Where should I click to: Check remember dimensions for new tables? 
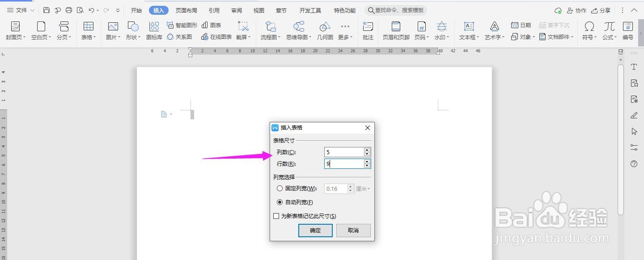coord(276,216)
